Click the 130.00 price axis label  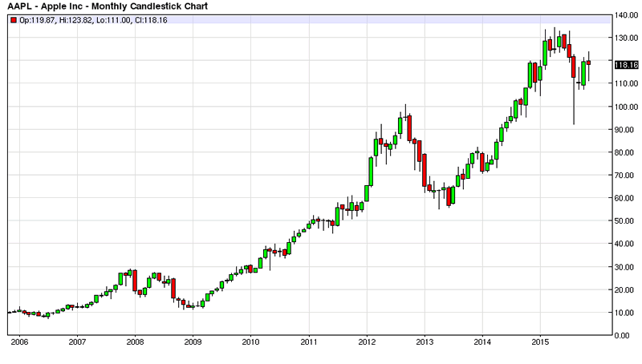[627, 38]
